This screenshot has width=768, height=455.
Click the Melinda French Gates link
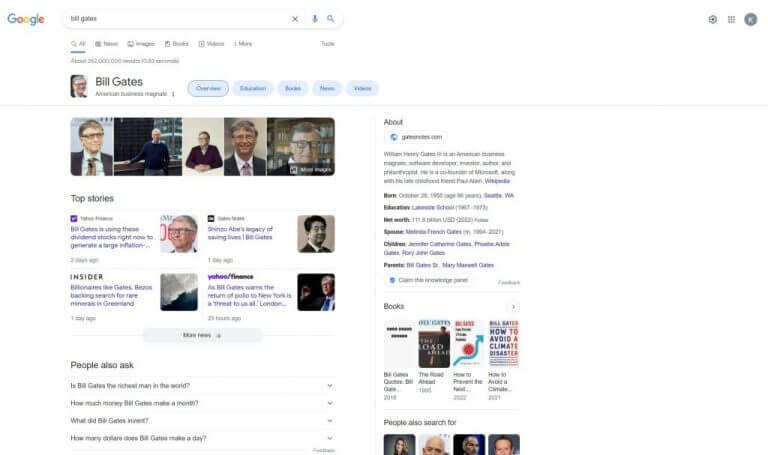tap(433, 232)
